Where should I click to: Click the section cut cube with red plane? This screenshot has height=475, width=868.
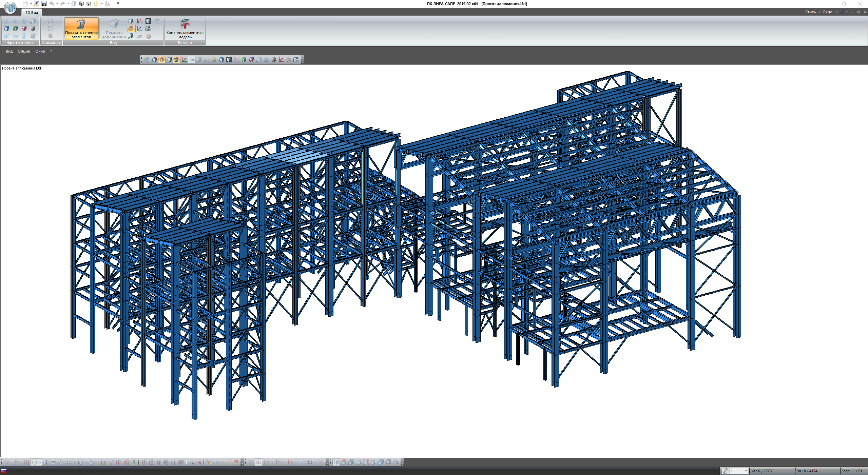pos(24,28)
